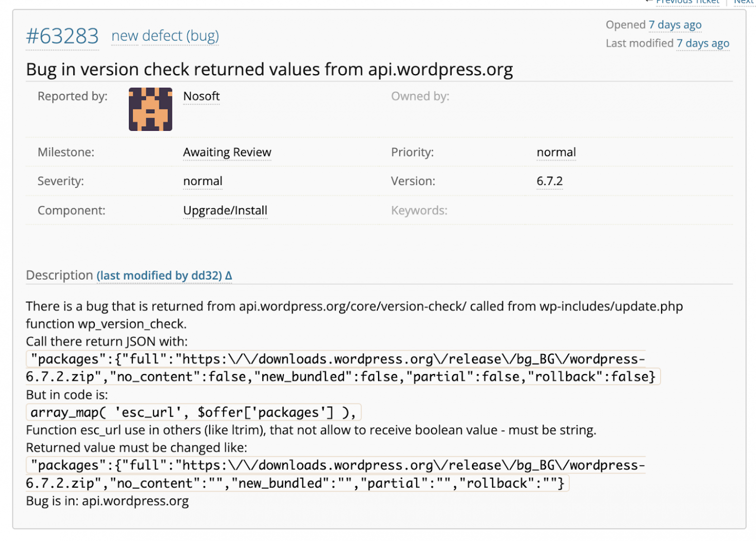Click the 'But in code is:' line
The width and height of the screenshot is (756, 541).
(x=67, y=395)
